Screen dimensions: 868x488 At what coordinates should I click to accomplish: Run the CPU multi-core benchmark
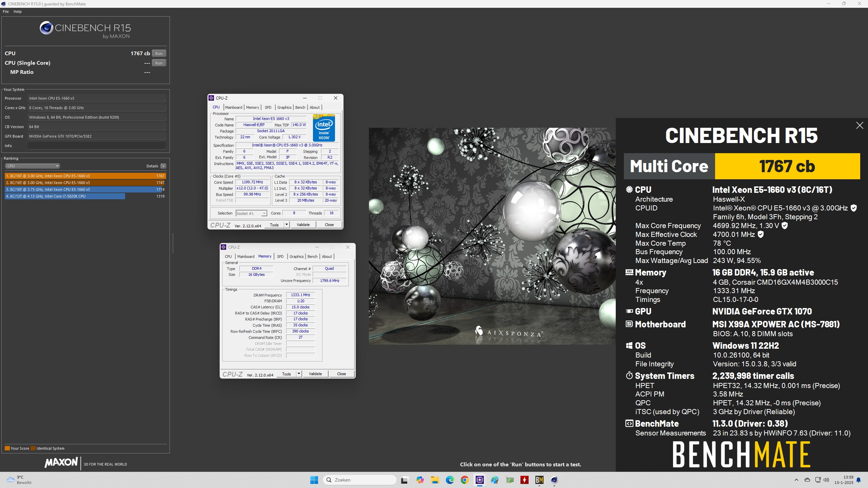(159, 54)
